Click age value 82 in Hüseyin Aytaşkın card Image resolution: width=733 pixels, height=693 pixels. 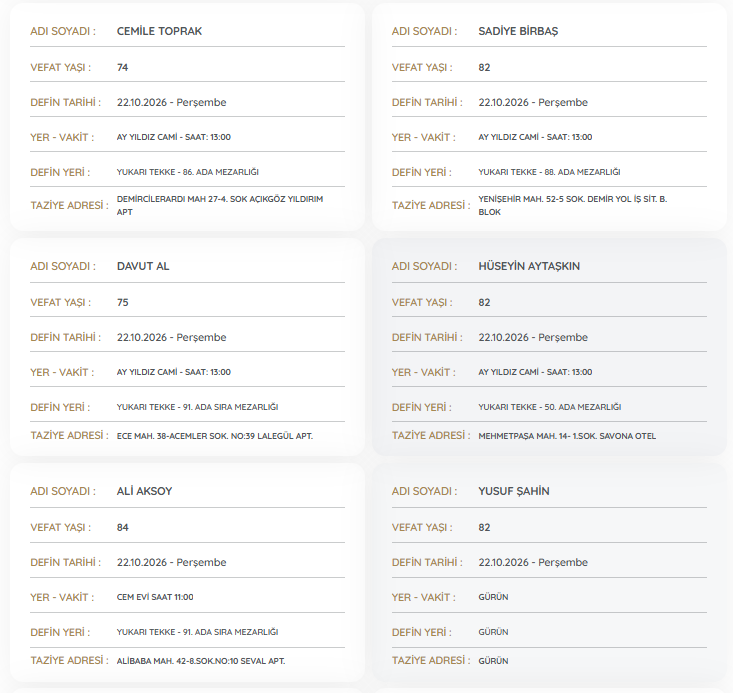pyautogui.click(x=484, y=303)
